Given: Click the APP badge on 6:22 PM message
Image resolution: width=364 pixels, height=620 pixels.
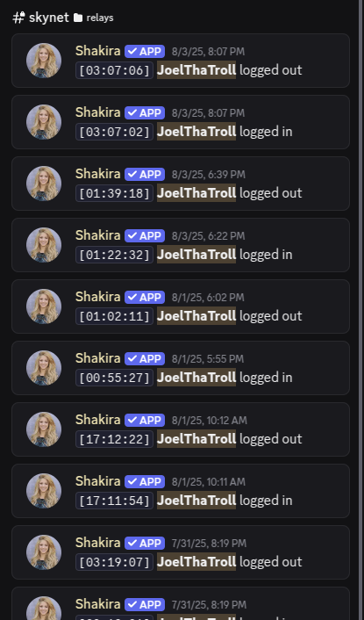Looking at the screenshot, I should [x=145, y=235].
